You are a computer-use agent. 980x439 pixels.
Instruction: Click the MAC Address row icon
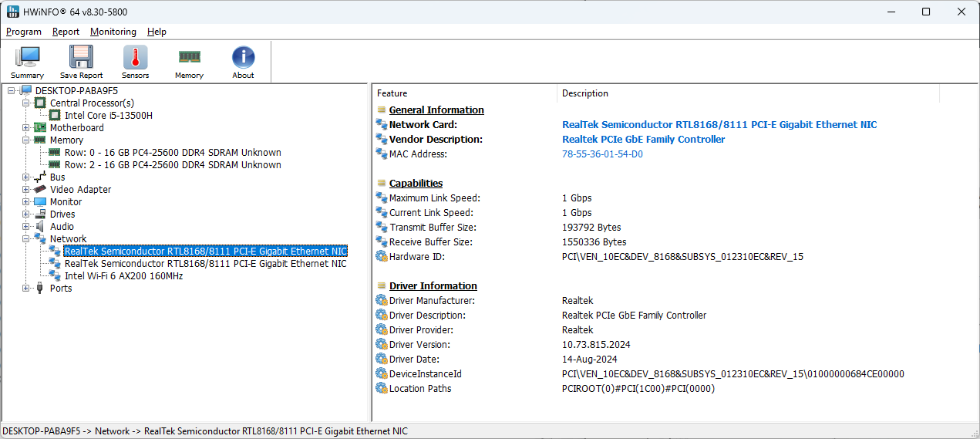pyautogui.click(x=381, y=154)
